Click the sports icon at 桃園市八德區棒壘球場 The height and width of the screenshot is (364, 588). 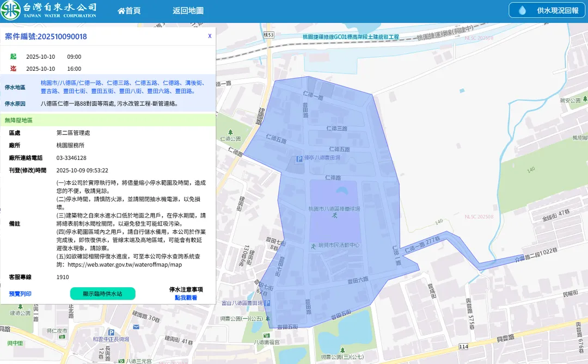[x=334, y=215]
